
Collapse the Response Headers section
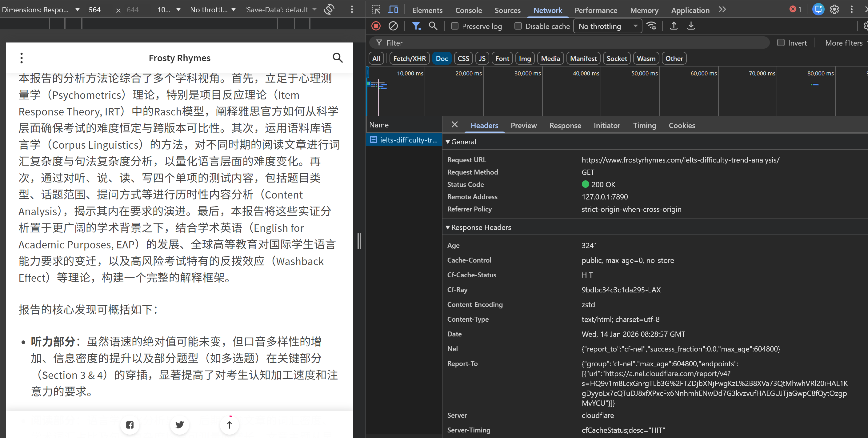click(448, 227)
